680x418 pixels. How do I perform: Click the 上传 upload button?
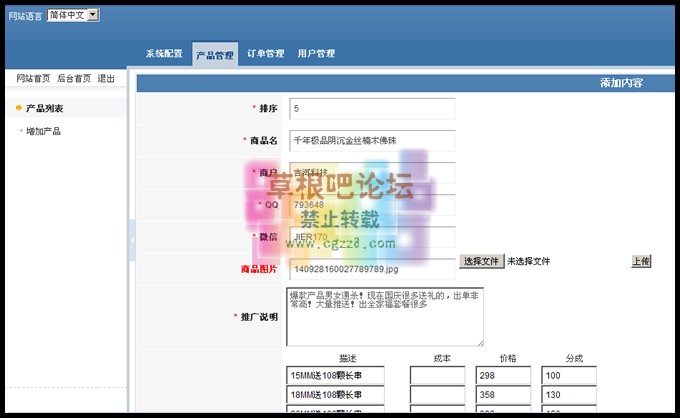tap(641, 261)
